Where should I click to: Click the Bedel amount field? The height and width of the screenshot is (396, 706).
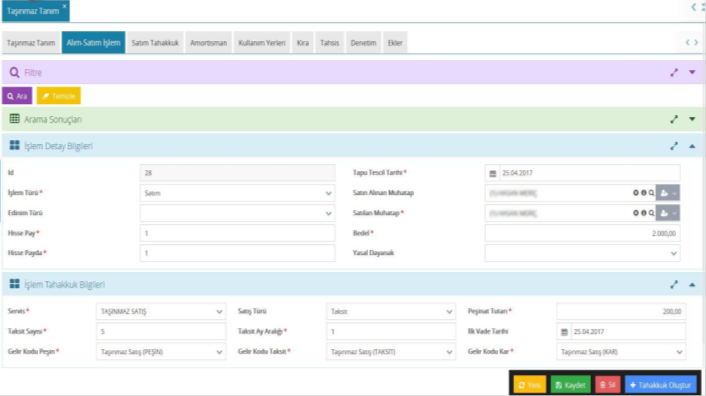583,233
